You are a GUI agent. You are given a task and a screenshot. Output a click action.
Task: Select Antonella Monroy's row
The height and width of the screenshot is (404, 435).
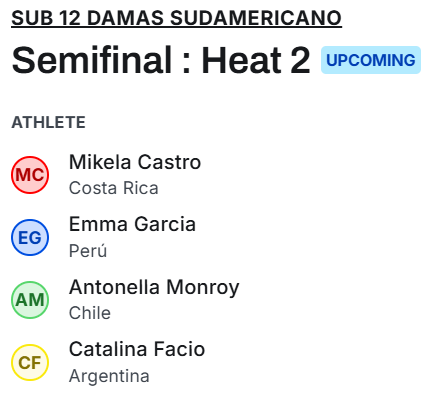217,300
